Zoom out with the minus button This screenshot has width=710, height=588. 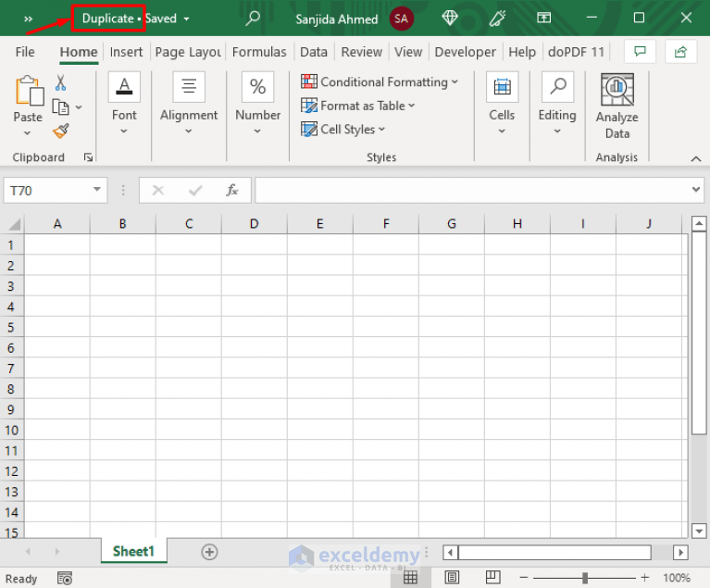524,578
